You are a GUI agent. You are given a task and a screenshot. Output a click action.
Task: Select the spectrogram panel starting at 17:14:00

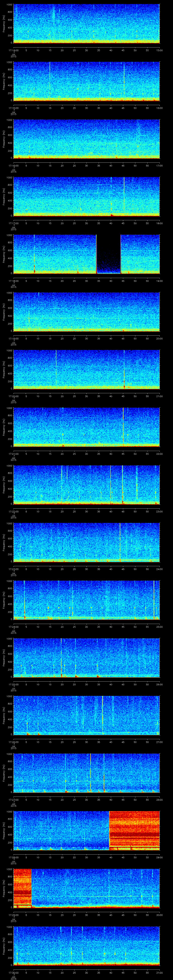[87, 24]
